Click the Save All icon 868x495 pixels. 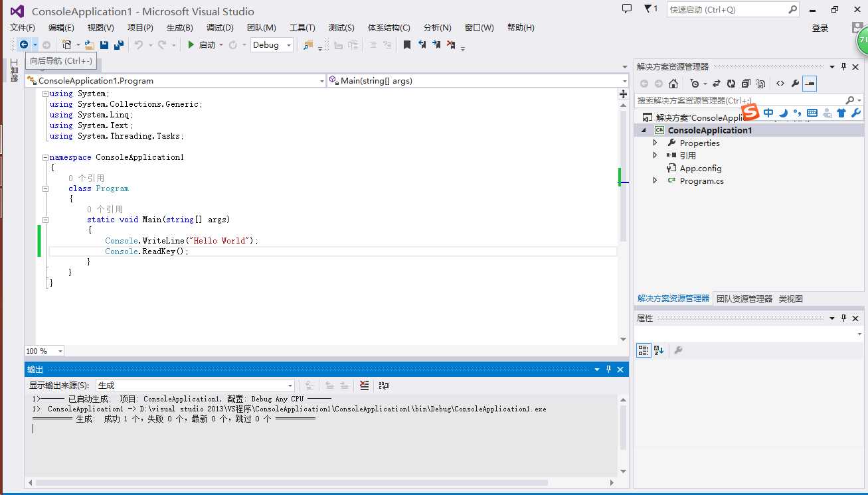pyautogui.click(x=119, y=45)
